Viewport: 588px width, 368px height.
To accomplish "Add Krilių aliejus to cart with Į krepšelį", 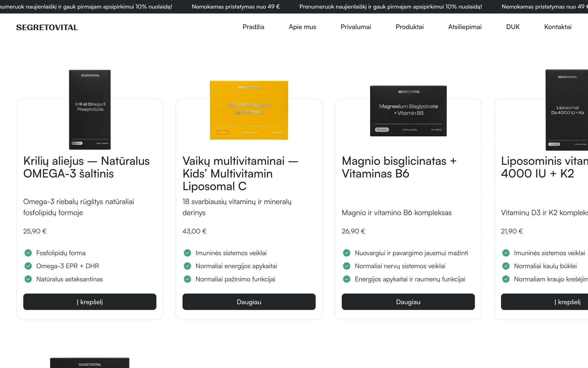I will click(90, 302).
